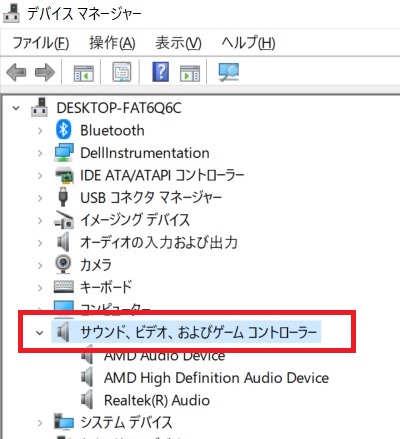Select AMD High Definition Audio Device
400x439 pixels.
(216, 378)
